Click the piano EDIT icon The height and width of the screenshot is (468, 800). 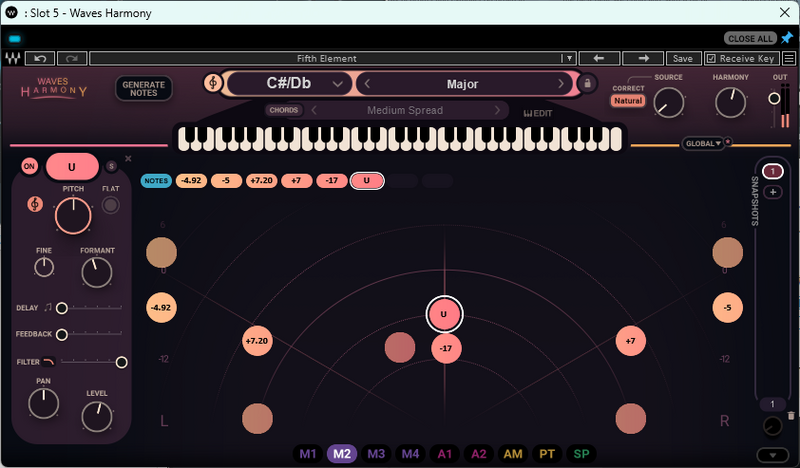tap(538, 113)
